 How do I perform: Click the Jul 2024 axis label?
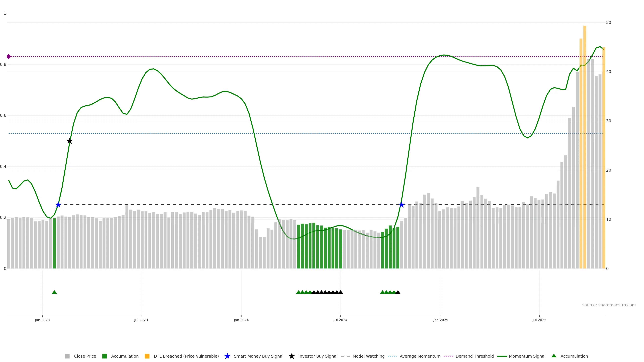340,320
